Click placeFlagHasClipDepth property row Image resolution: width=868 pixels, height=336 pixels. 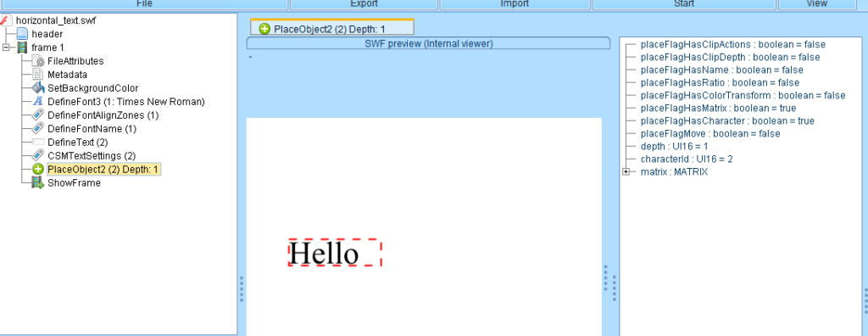pos(730,57)
